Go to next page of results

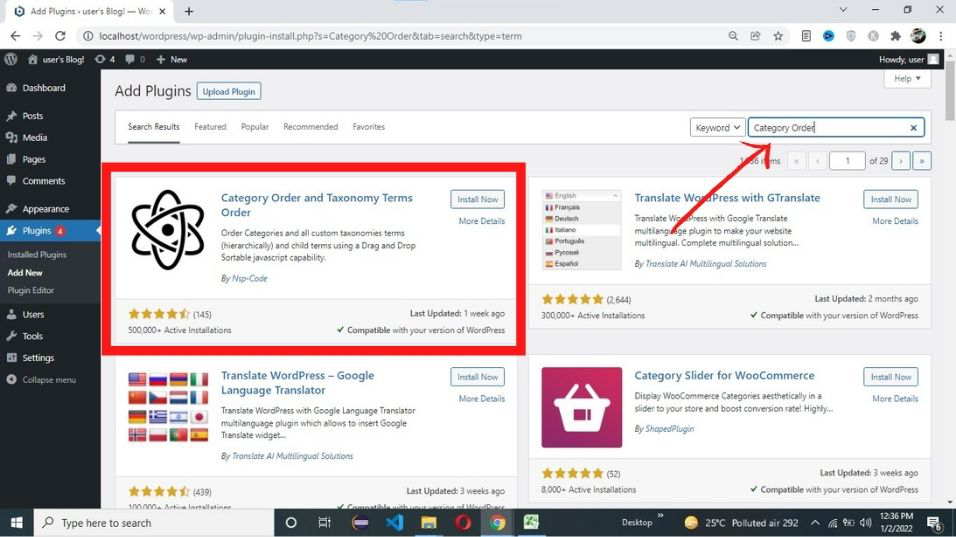[901, 161]
